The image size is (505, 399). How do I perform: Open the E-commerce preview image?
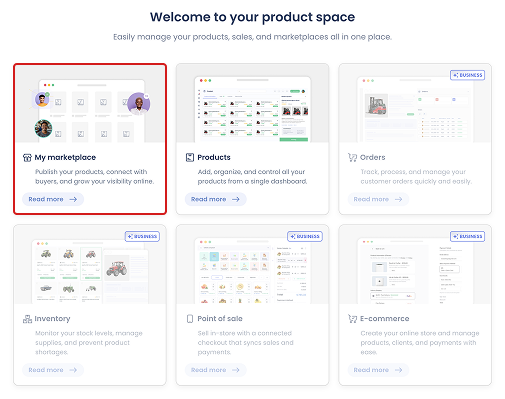(415, 265)
